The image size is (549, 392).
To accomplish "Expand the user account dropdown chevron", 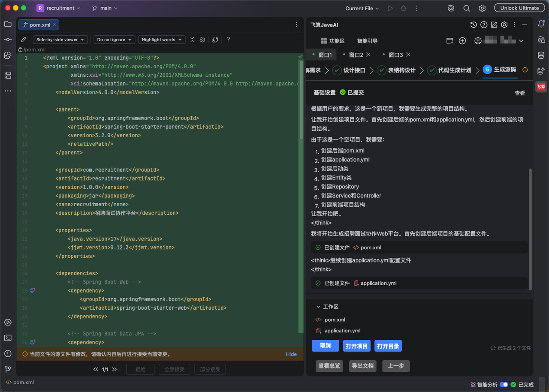I will 521,41.
